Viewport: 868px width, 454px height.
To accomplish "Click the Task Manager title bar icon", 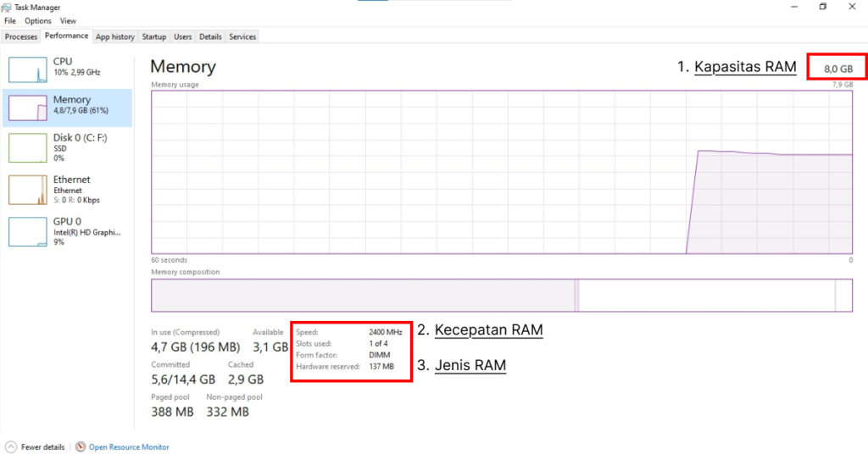I will coord(6,7).
